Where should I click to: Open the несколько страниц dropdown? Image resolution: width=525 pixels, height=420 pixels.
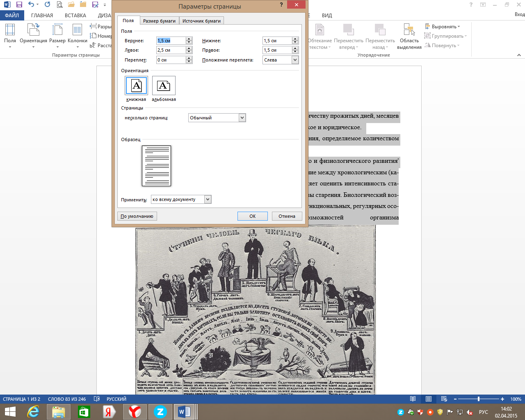(x=242, y=118)
